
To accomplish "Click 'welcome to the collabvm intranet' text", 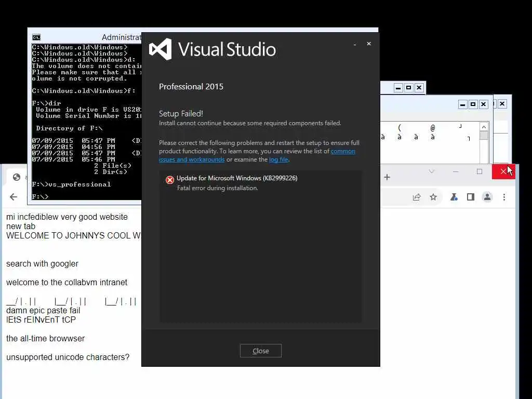I will (66, 282).
